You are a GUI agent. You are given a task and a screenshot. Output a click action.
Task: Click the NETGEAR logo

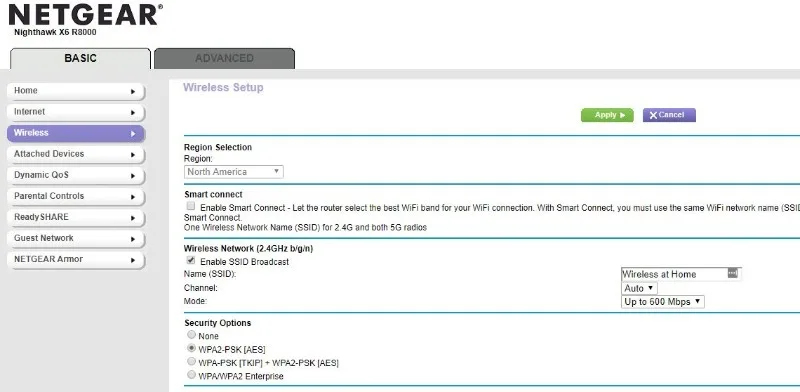point(86,15)
